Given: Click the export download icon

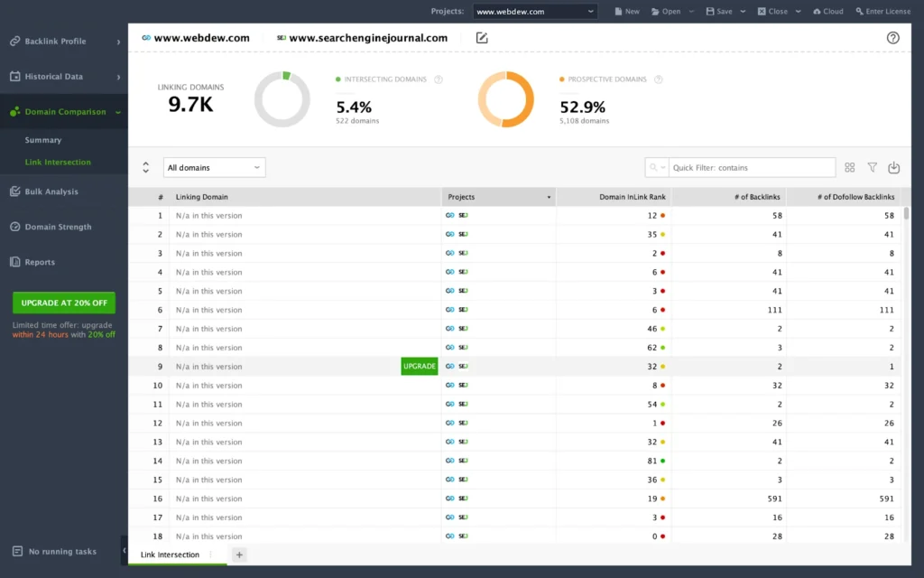Looking at the screenshot, I should tap(893, 168).
